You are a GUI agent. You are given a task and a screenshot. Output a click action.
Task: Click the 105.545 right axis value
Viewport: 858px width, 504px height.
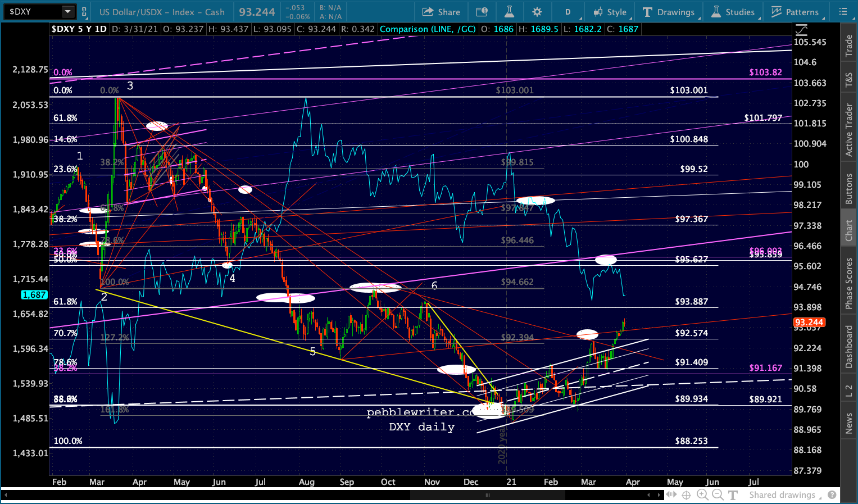810,42
